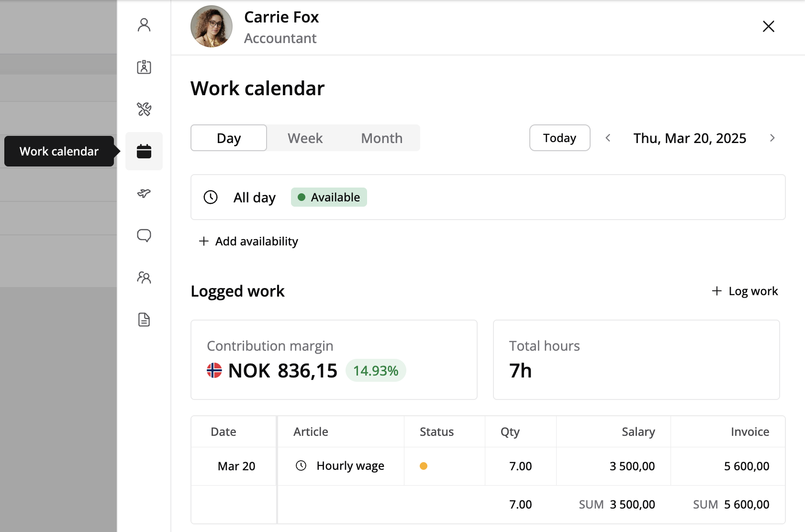The image size is (805, 532).
Task: Open the airplane travel sidebar icon
Action: [x=144, y=193]
